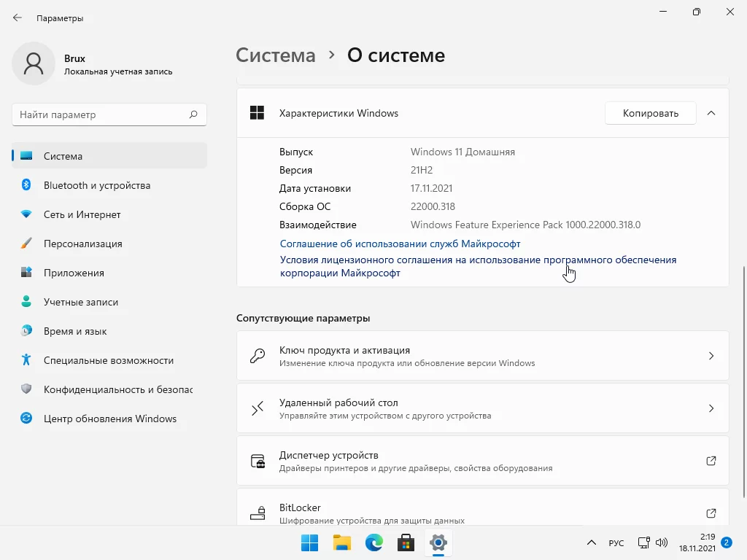Open Диспетчер устройств external link
Image resolution: width=747 pixels, height=560 pixels.
pos(711,461)
